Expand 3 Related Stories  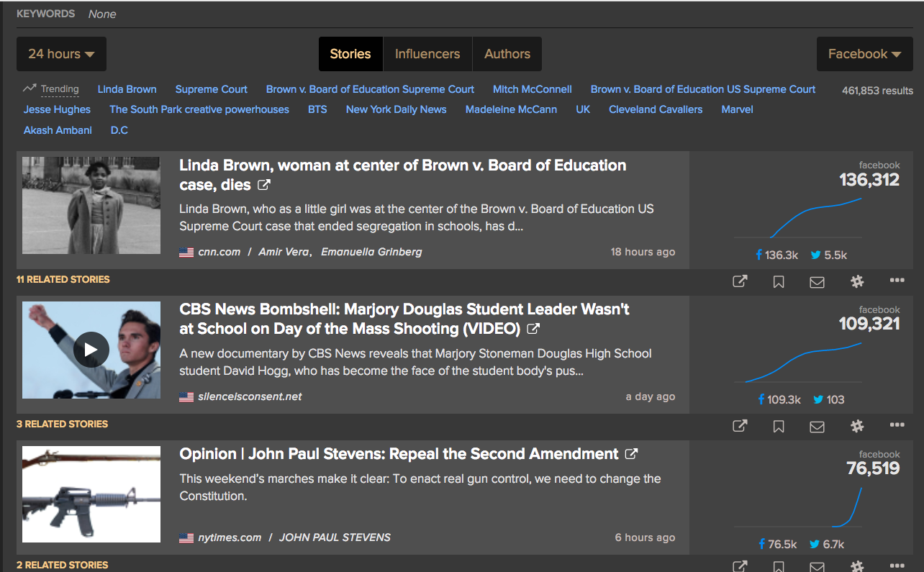pyautogui.click(x=62, y=424)
